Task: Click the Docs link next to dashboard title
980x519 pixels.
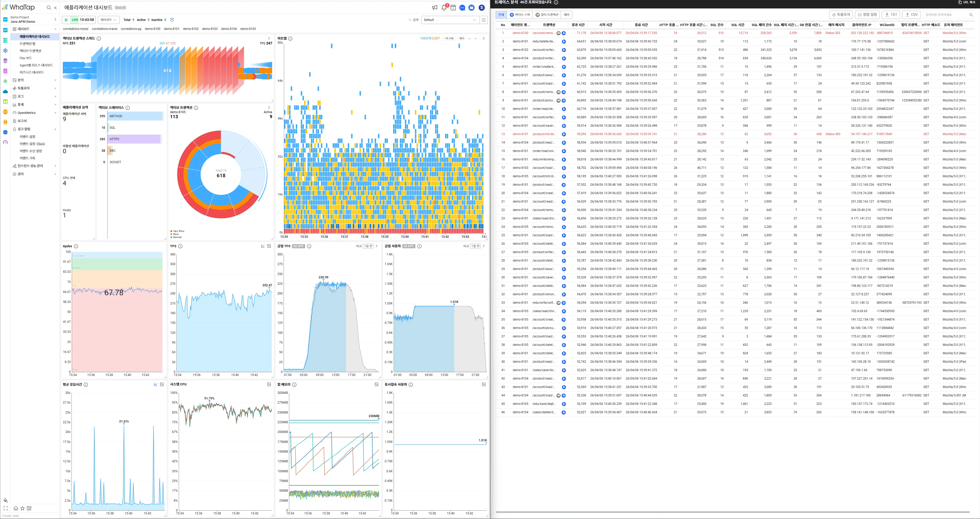Action: point(120,8)
